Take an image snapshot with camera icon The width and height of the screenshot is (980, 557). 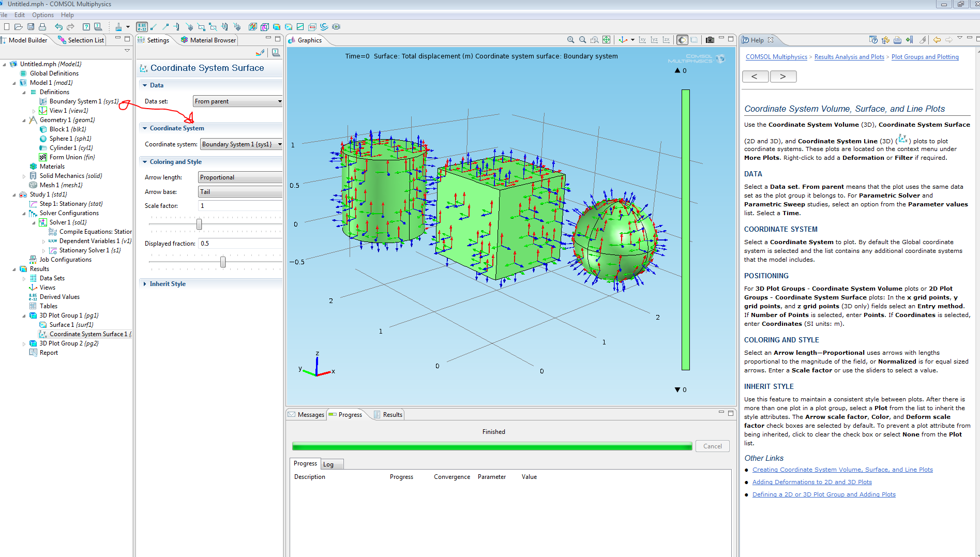click(x=710, y=40)
